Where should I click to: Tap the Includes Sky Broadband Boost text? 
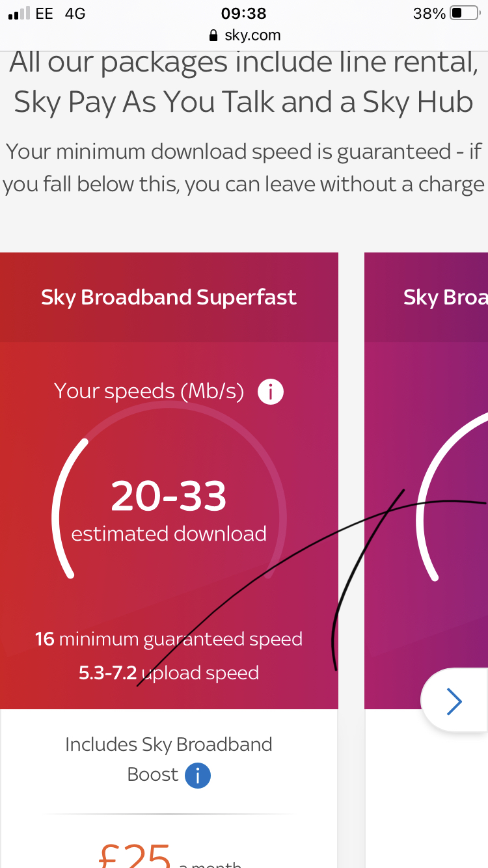point(169,744)
